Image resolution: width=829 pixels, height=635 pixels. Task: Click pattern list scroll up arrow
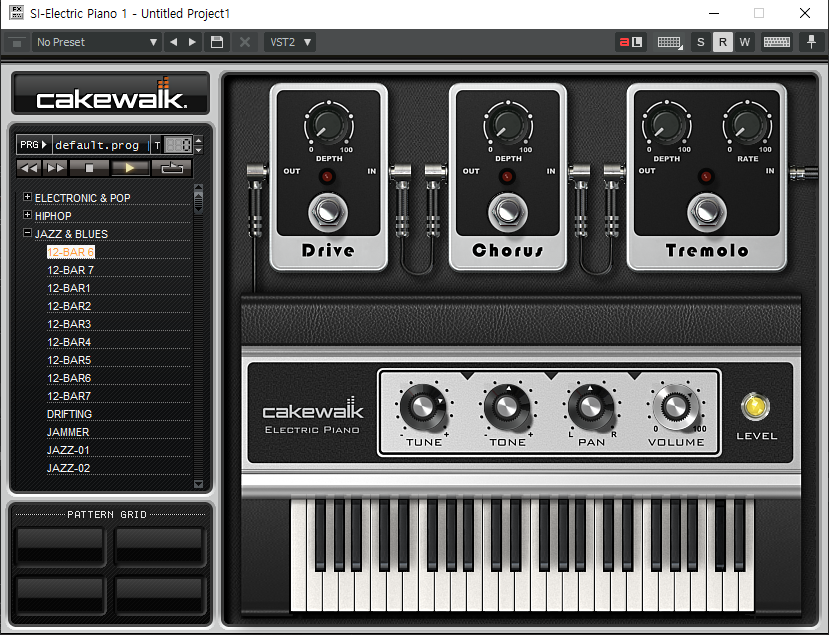pyautogui.click(x=199, y=187)
